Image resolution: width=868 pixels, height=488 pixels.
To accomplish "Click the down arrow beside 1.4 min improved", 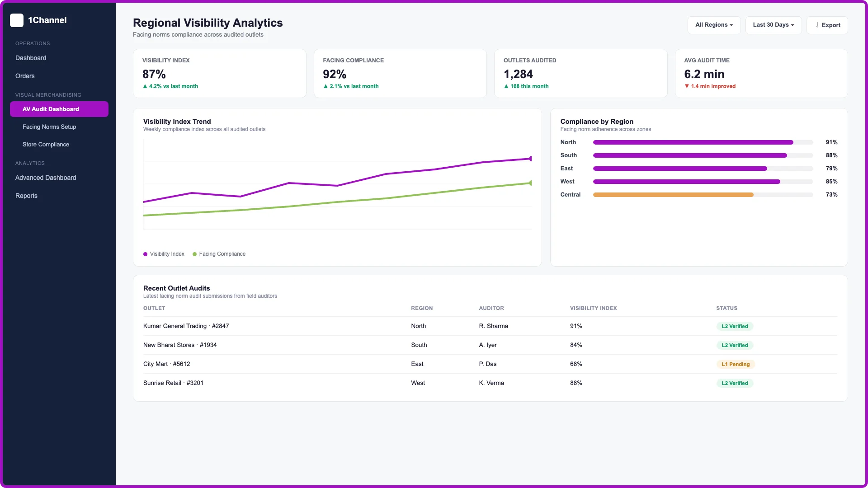I will pyautogui.click(x=687, y=86).
